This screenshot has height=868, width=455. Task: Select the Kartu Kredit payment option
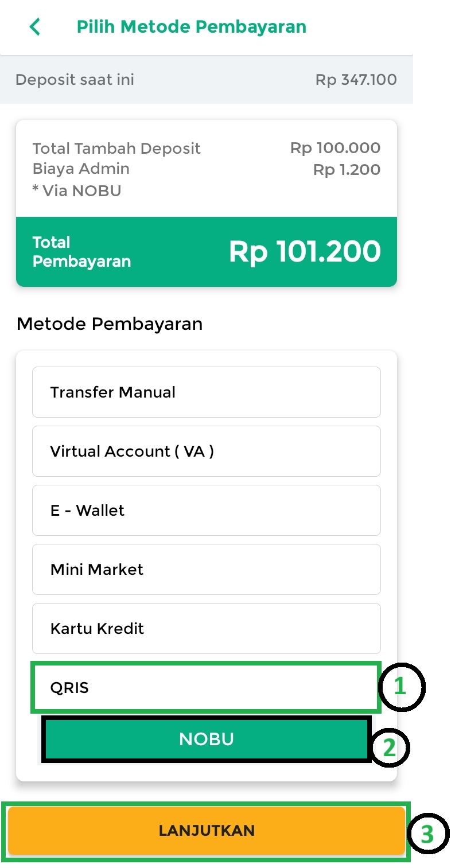click(x=206, y=629)
